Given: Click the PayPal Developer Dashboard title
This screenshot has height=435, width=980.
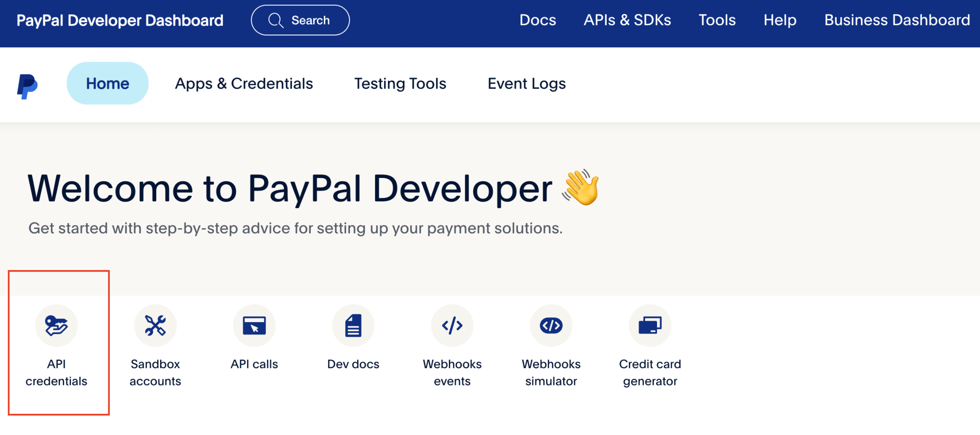Looking at the screenshot, I should coord(120,20).
